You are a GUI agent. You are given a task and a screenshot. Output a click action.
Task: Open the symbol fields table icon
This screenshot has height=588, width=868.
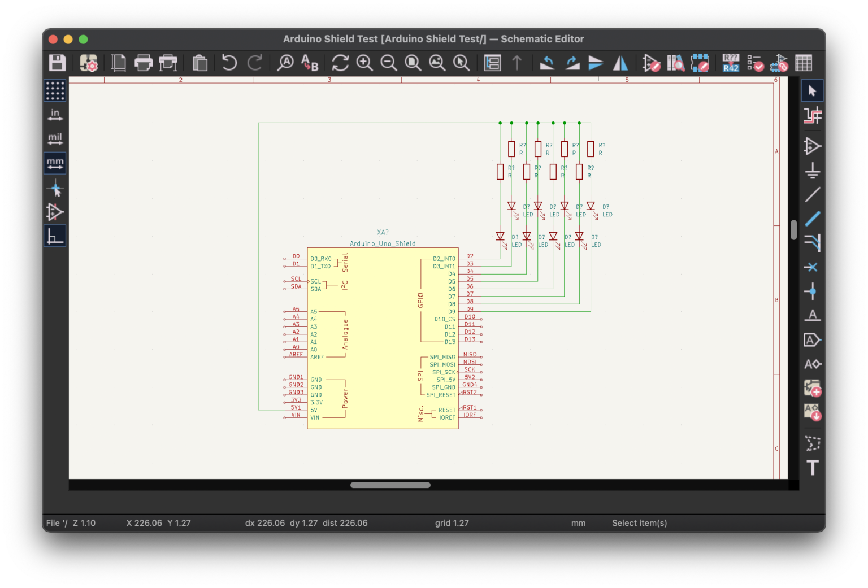point(803,63)
